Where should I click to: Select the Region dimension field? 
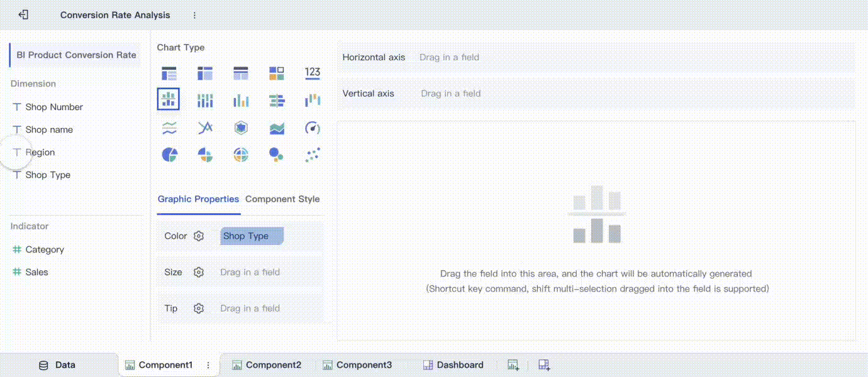click(x=34, y=152)
